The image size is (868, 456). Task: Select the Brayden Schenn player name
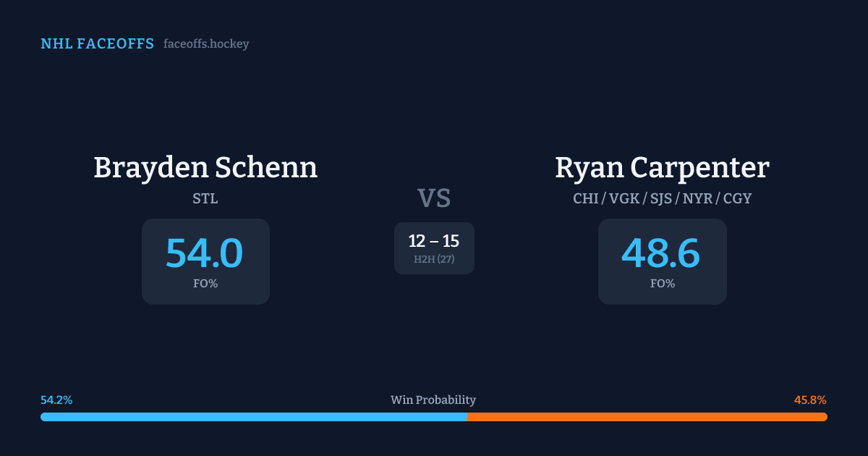pyautogui.click(x=205, y=167)
